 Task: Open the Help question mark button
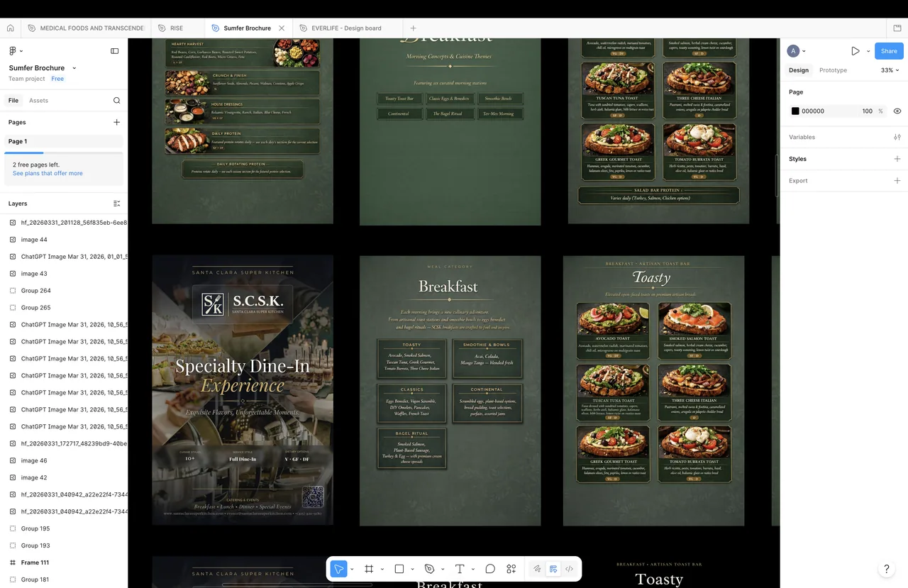click(886, 569)
